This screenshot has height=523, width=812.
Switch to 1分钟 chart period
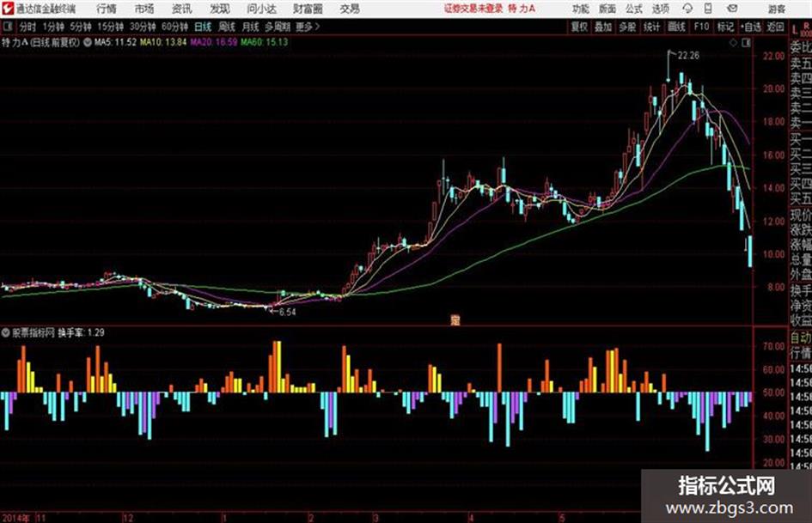[53, 27]
